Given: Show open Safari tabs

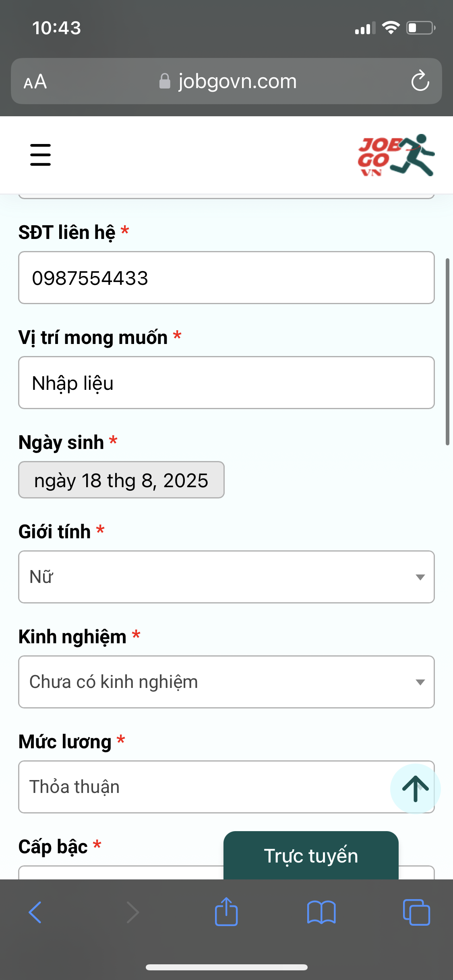Looking at the screenshot, I should click(x=416, y=912).
